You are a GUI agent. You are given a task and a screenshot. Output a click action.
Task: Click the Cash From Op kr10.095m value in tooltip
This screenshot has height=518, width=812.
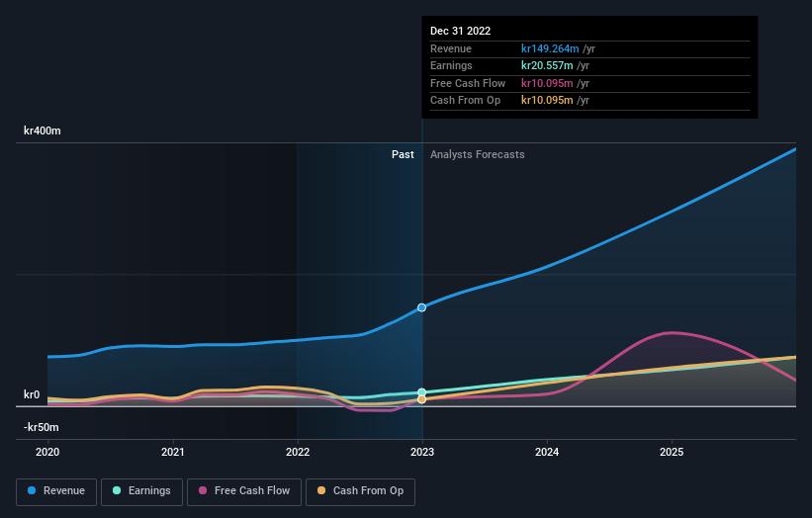click(547, 101)
